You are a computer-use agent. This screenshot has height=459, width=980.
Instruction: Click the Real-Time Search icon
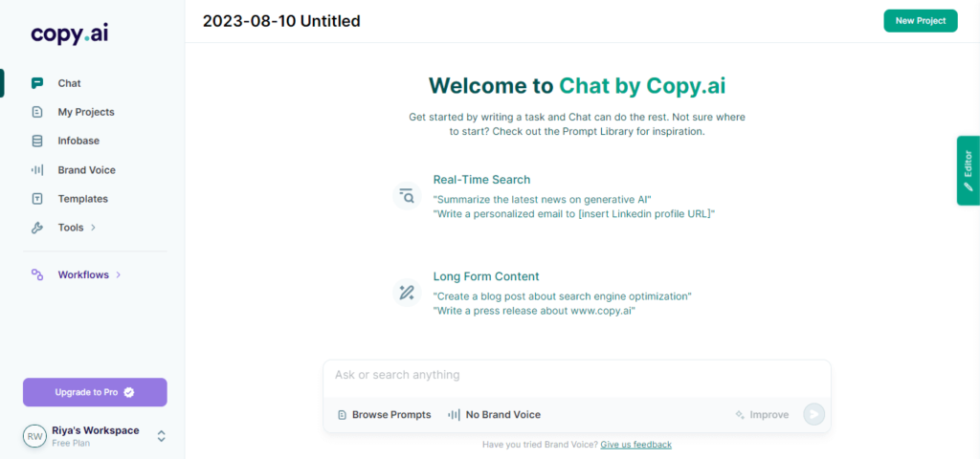(408, 196)
